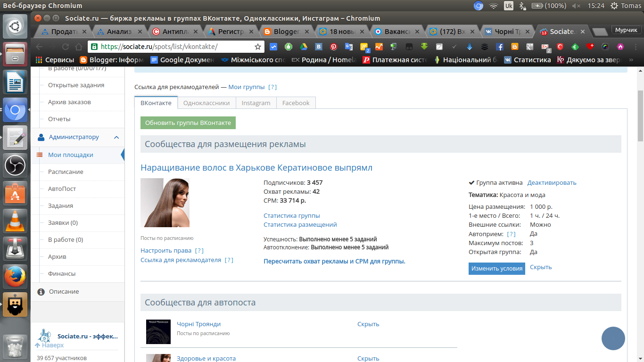This screenshot has width=644, height=362.
Task: Open the Uk keyboard layout indicator
Action: click(x=509, y=6)
